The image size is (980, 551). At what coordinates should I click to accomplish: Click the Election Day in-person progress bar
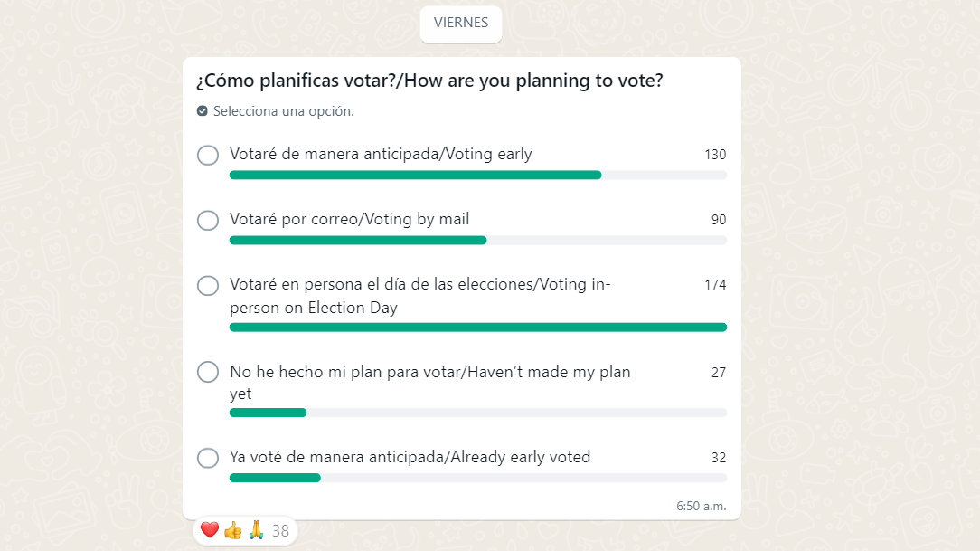[477, 328]
